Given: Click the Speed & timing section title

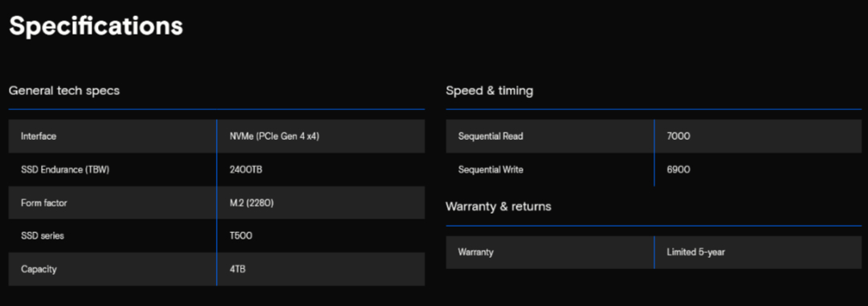Looking at the screenshot, I should (x=489, y=90).
